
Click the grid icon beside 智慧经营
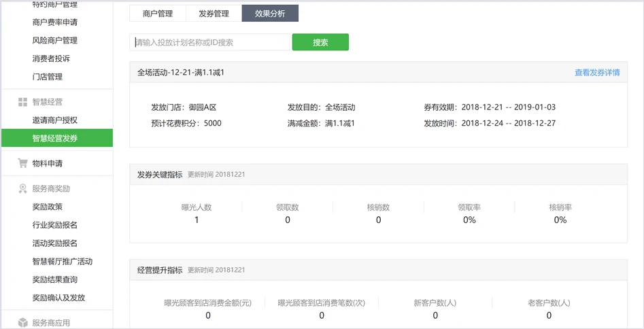(22, 102)
